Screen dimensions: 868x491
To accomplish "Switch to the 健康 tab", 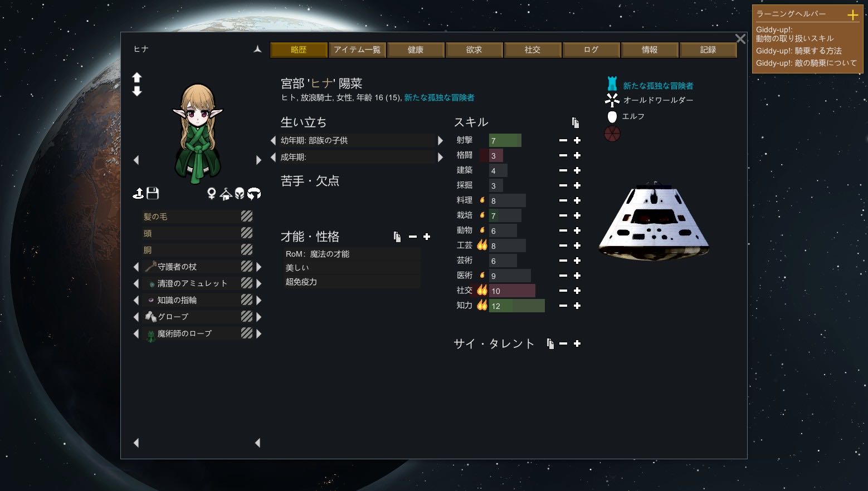I will (416, 50).
